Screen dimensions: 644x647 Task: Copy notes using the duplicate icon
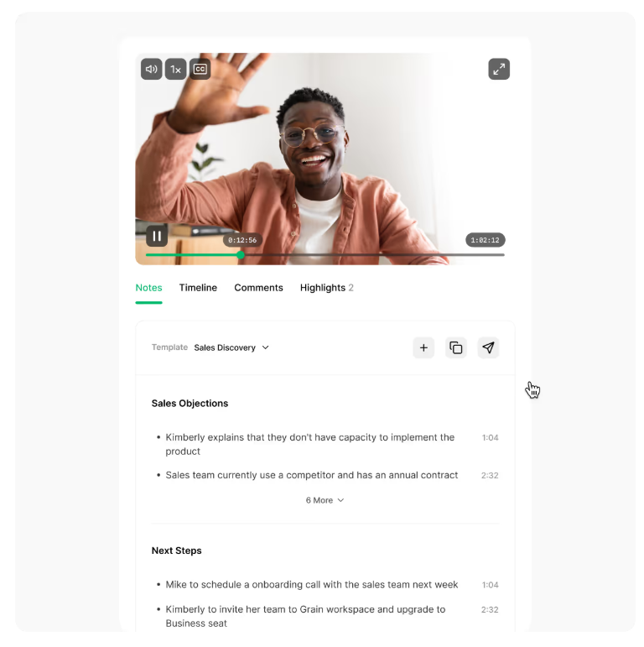pos(455,348)
